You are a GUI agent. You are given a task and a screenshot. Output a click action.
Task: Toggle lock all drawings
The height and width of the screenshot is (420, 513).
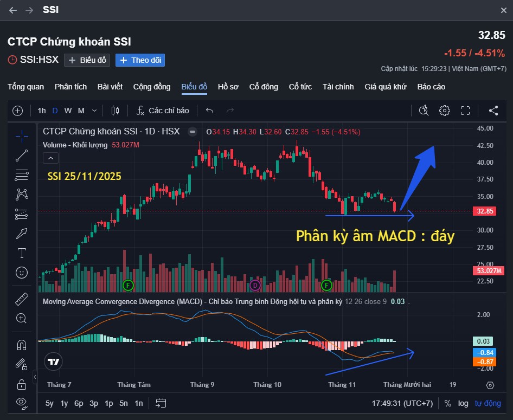(x=22, y=384)
